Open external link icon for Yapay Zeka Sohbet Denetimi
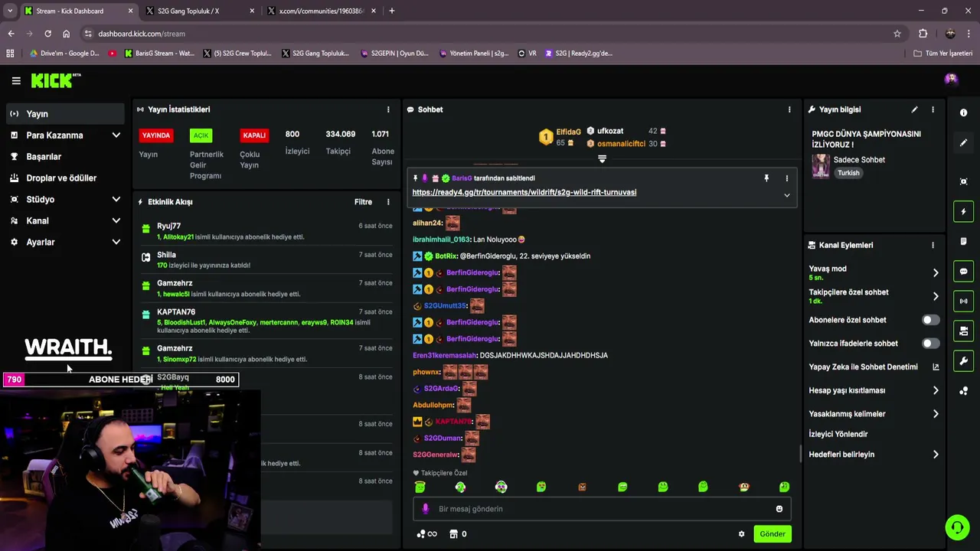Image resolution: width=980 pixels, height=551 pixels. coord(936,367)
